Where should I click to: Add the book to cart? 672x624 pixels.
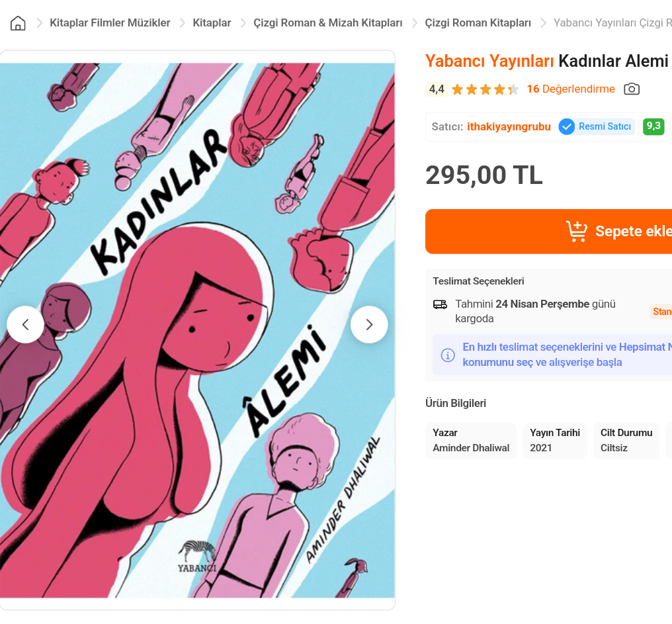[548, 232]
